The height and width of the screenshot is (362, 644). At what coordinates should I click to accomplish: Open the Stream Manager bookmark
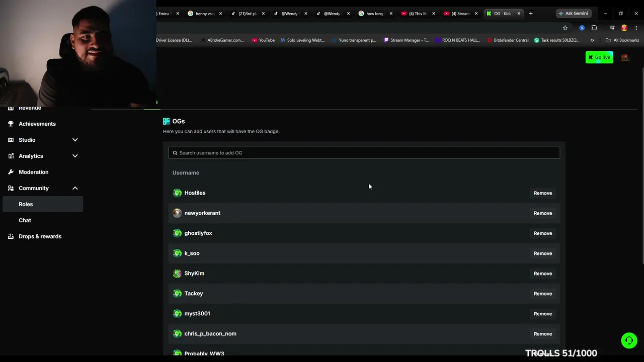(x=407, y=40)
